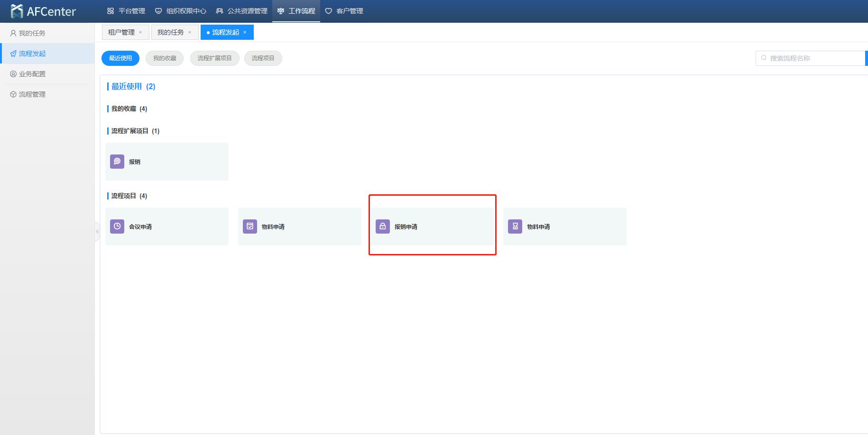
Task: Click the hourglass icon 物料申请 card
Action: tap(515, 227)
